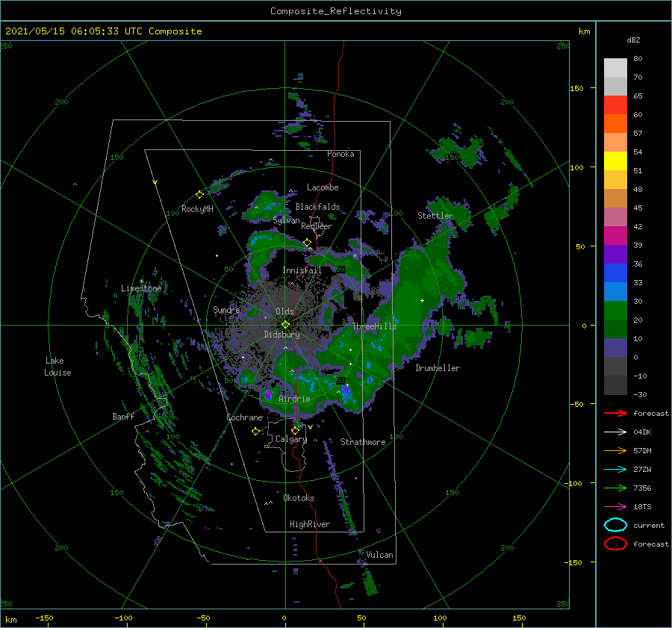Click the Drumheller city label

click(x=438, y=368)
